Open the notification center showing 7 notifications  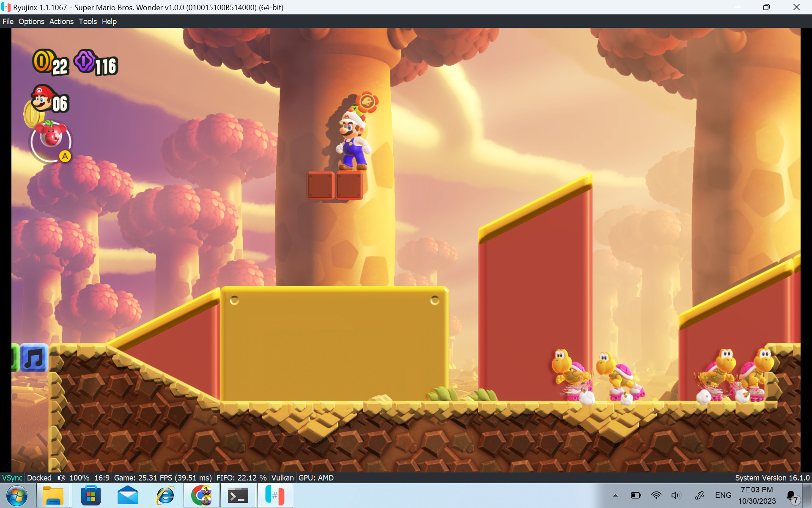tap(793, 495)
